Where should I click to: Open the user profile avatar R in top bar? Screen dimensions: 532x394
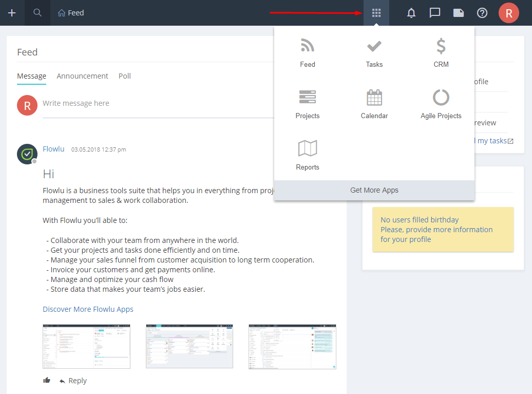coord(508,13)
